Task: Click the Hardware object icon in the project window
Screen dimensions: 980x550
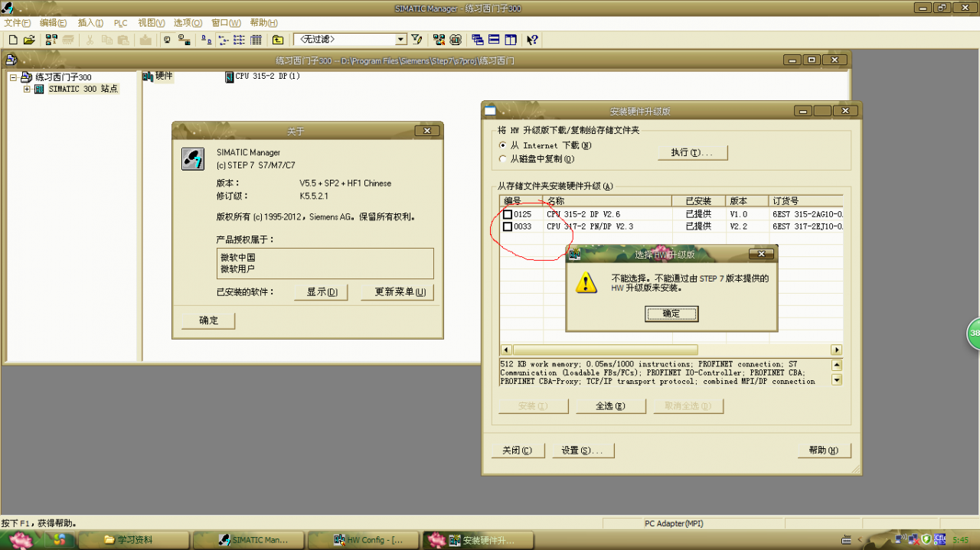Action: coord(149,76)
